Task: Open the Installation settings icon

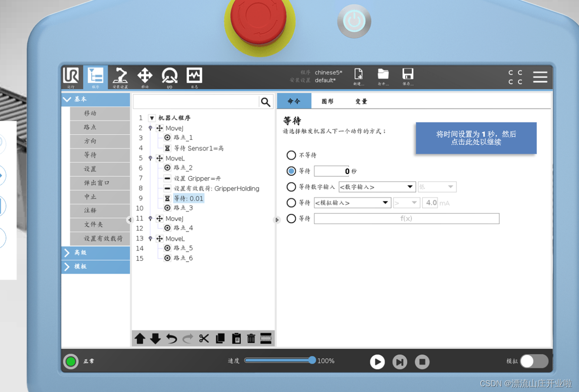Action: pyautogui.click(x=120, y=77)
